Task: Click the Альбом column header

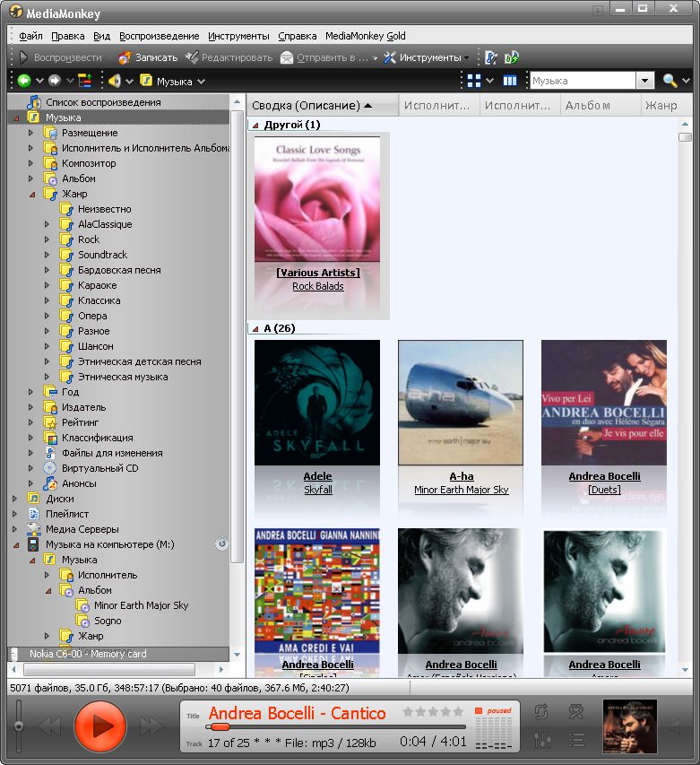Action: (601, 106)
